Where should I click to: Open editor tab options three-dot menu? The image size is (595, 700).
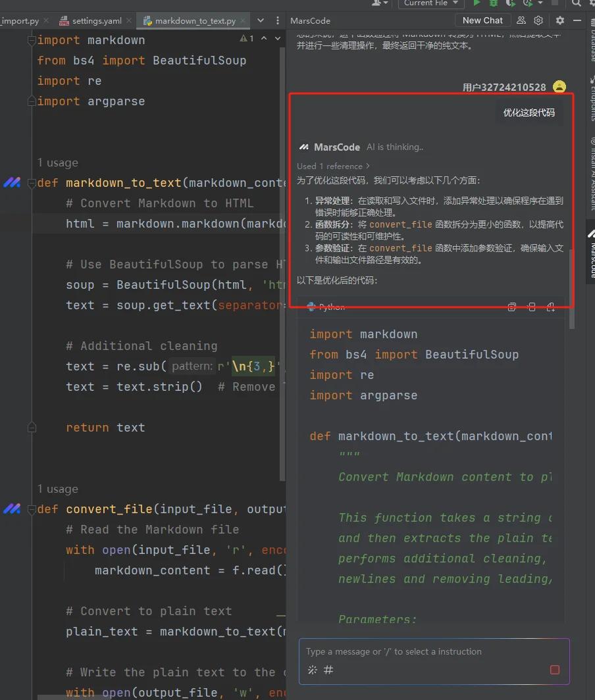pos(277,20)
